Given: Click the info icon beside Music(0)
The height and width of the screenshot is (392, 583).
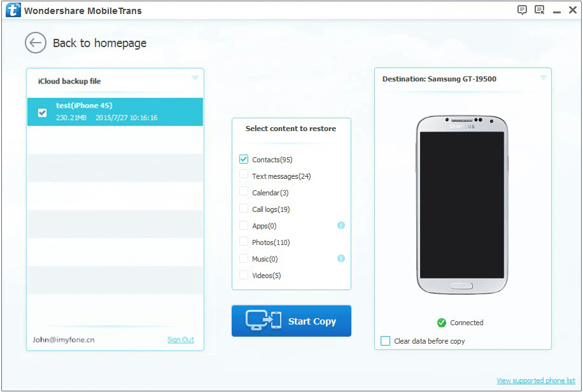Looking at the screenshot, I should pos(341,258).
